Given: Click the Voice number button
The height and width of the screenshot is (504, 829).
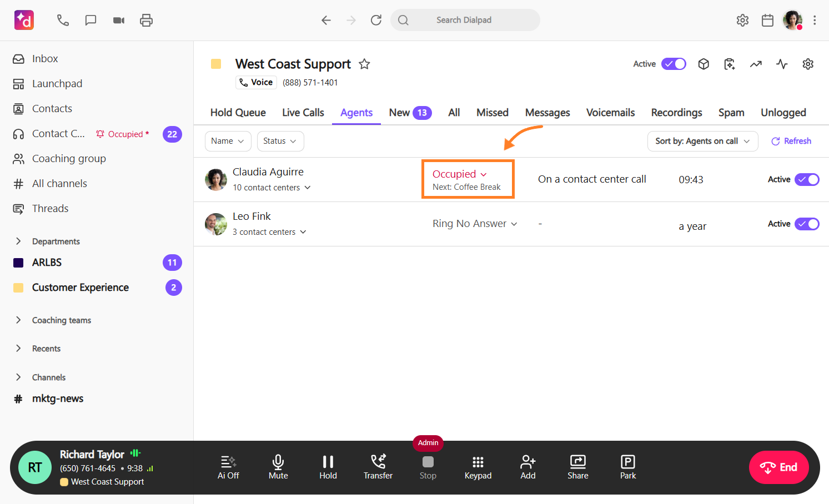Looking at the screenshot, I should [x=256, y=82].
